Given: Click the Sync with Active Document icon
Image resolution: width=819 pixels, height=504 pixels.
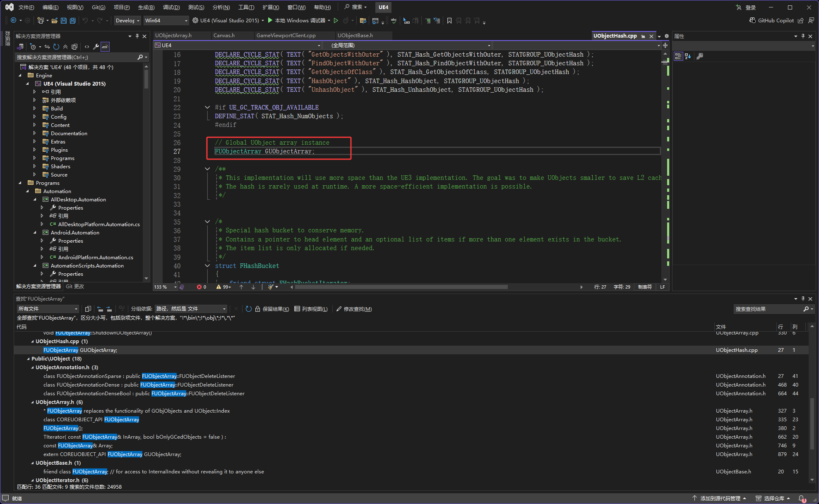Looking at the screenshot, I should coord(47,47).
